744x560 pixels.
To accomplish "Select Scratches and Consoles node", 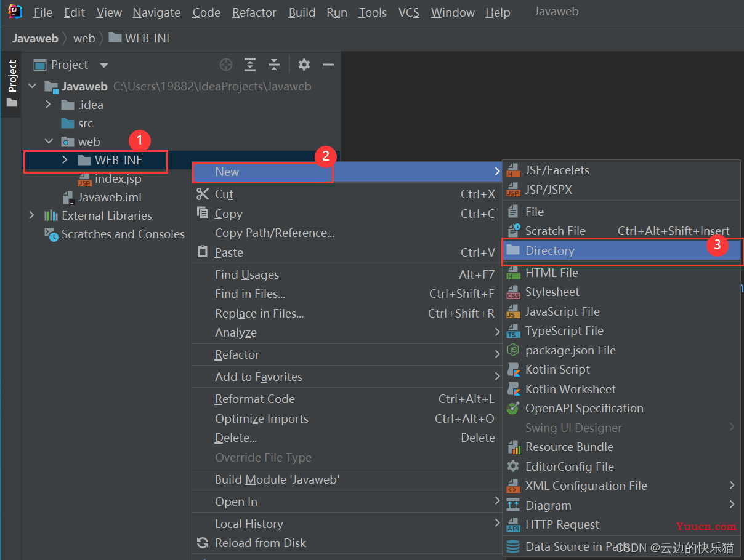I will tap(123, 234).
